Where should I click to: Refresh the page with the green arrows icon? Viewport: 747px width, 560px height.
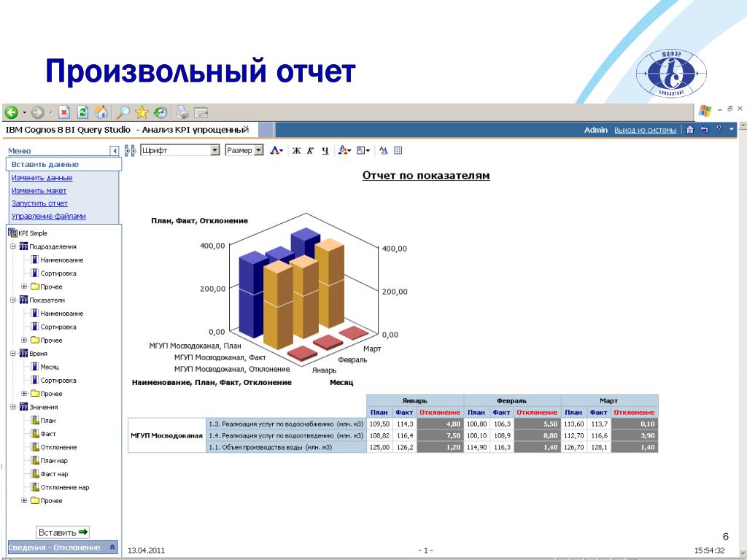click(x=83, y=112)
